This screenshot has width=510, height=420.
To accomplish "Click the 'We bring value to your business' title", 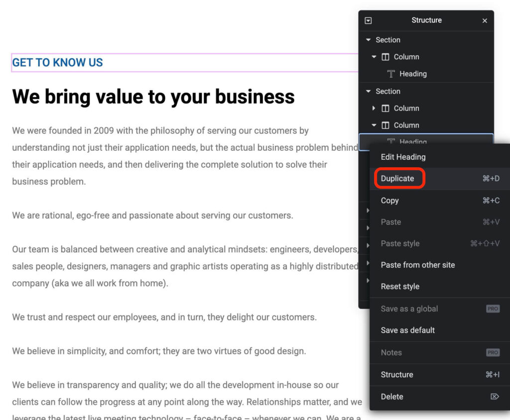I will pyautogui.click(x=153, y=97).
